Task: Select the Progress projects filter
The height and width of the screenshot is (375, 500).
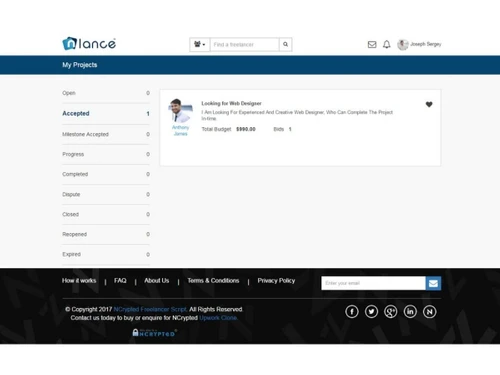Action: pyautogui.click(x=106, y=154)
